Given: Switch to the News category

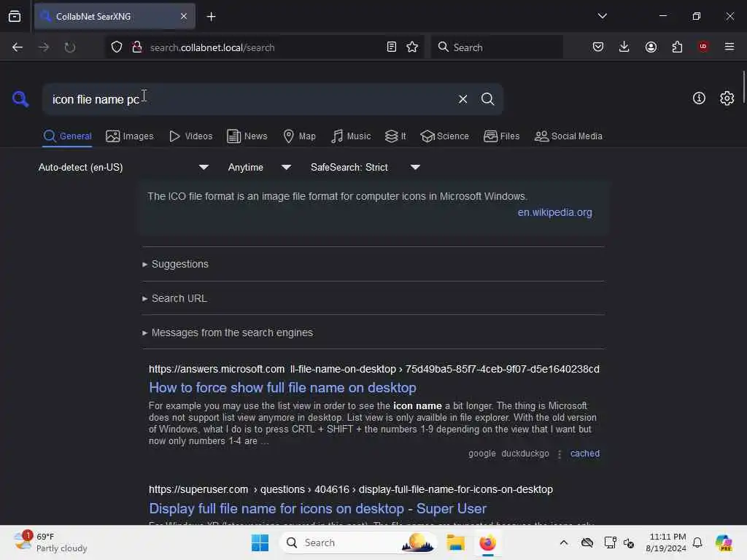Looking at the screenshot, I should pyautogui.click(x=247, y=136).
